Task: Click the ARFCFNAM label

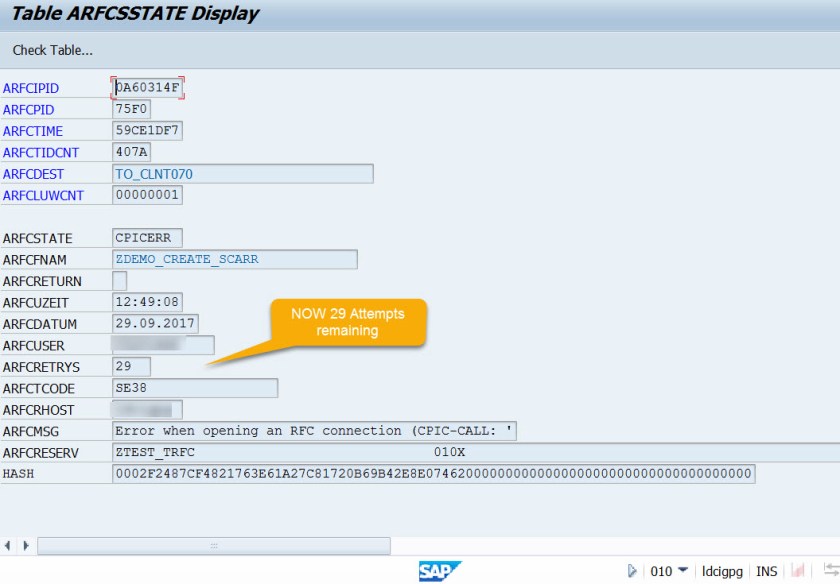Action: click(35, 260)
